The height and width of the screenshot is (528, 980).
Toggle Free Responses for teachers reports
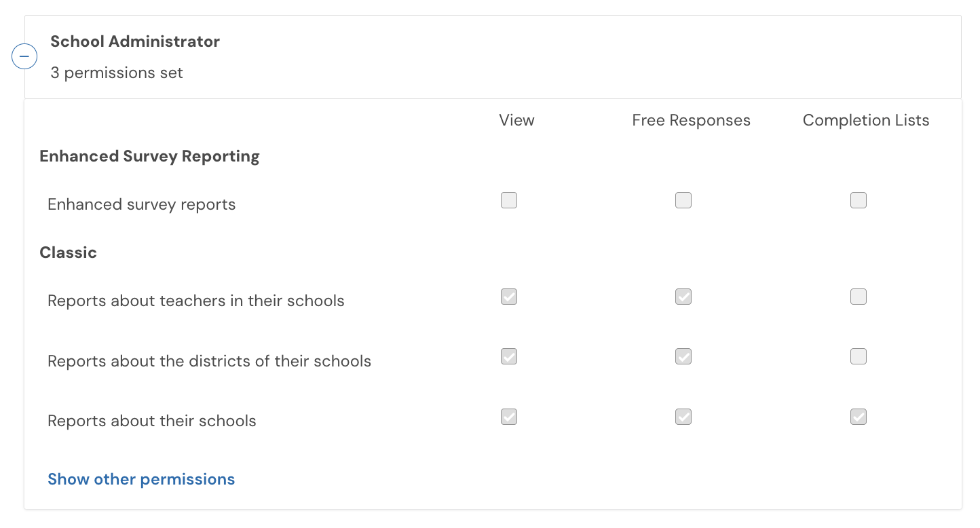[683, 297]
